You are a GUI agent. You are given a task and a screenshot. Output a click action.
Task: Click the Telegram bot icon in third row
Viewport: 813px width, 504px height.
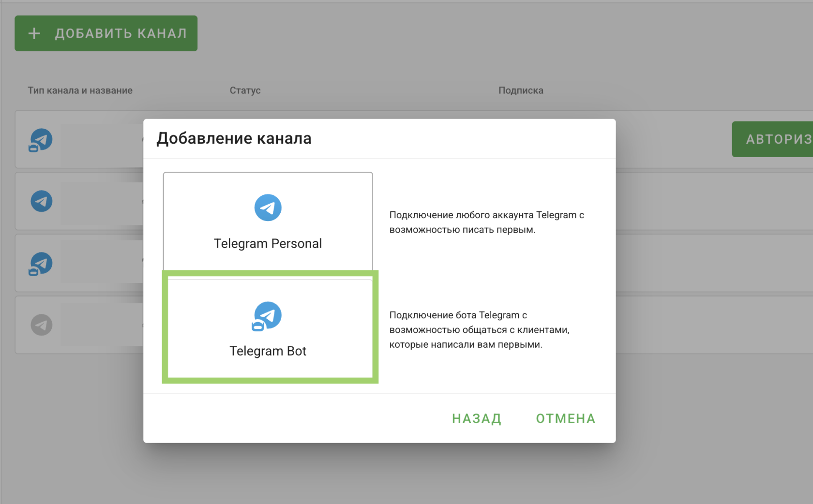[41, 264]
